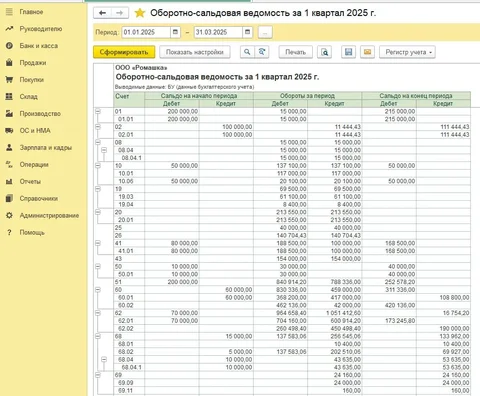480x396 pixels.
Task: Add report to favorites with the star
Action: coord(140,13)
